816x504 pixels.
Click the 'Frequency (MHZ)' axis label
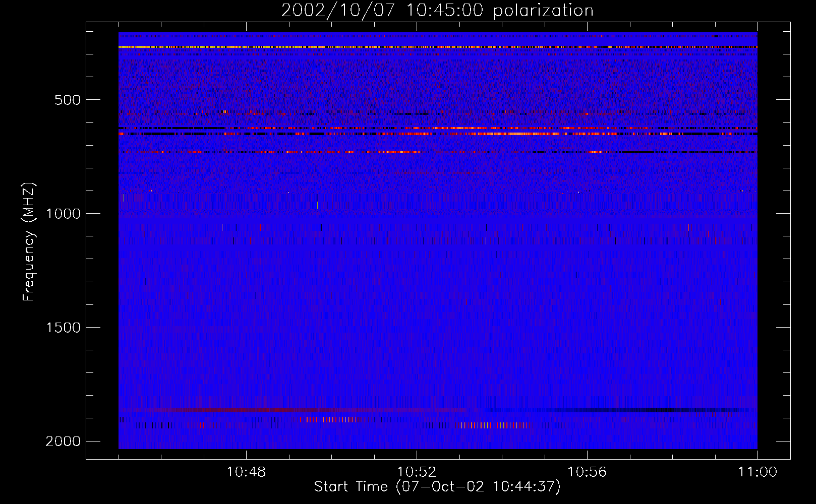29,242
